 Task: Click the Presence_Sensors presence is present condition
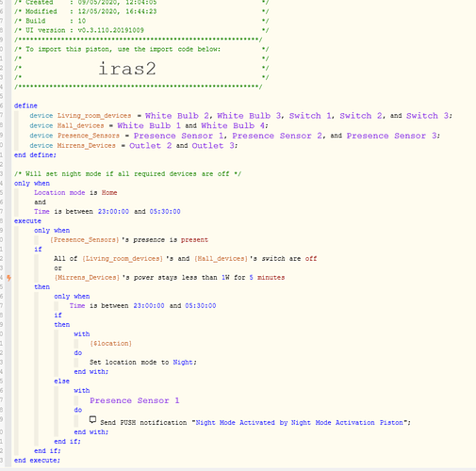pos(129,240)
